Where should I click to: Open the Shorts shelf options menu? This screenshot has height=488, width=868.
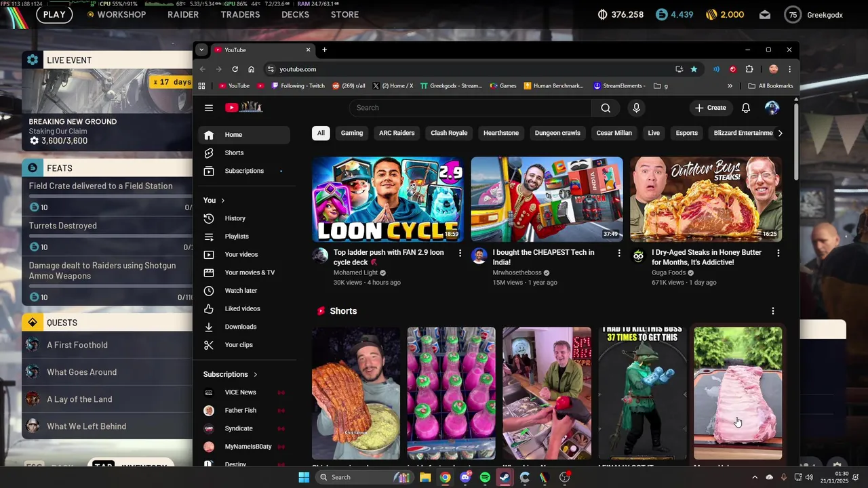coord(772,311)
